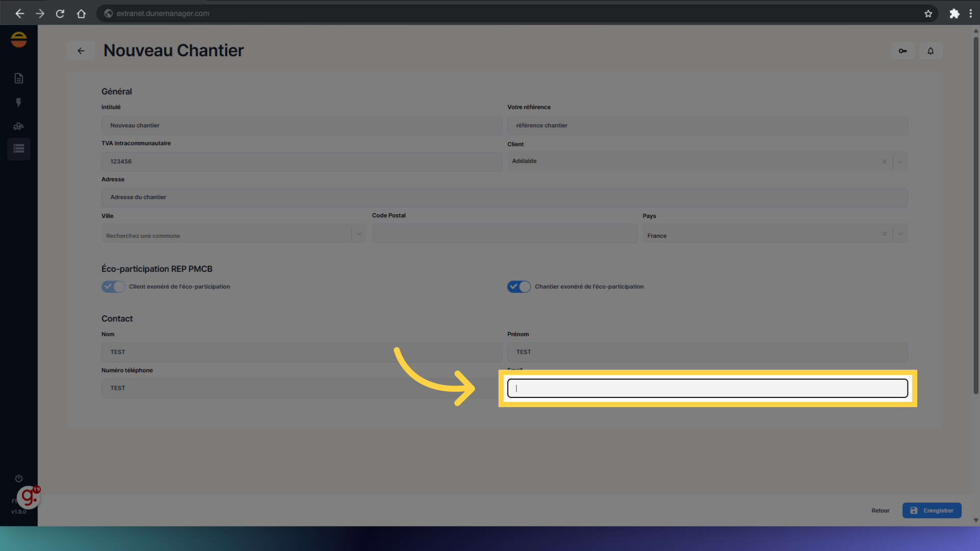Expand the Pays dropdown showing France

[900, 234]
